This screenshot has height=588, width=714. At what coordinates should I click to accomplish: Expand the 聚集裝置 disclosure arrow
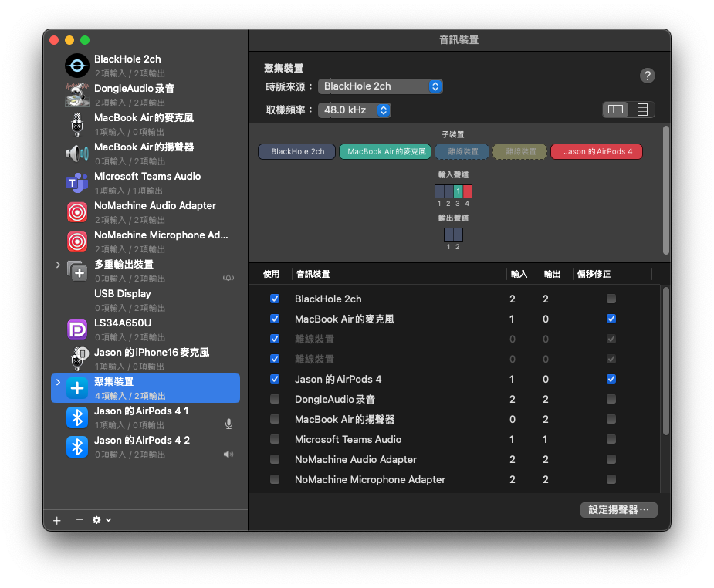pos(58,382)
